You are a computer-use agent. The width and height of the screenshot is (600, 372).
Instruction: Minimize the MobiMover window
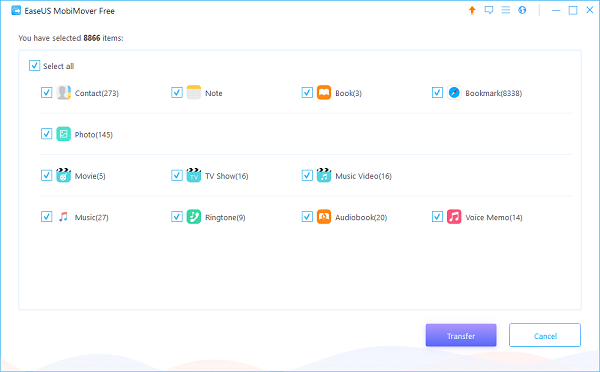point(556,10)
